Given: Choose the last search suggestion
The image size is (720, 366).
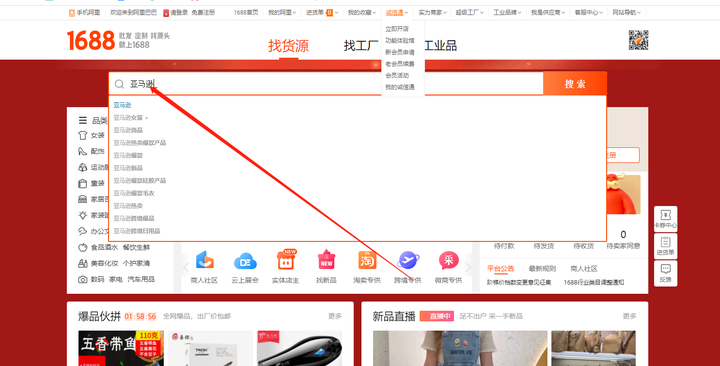Looking at the screenshot, I should tap(137, 231).
